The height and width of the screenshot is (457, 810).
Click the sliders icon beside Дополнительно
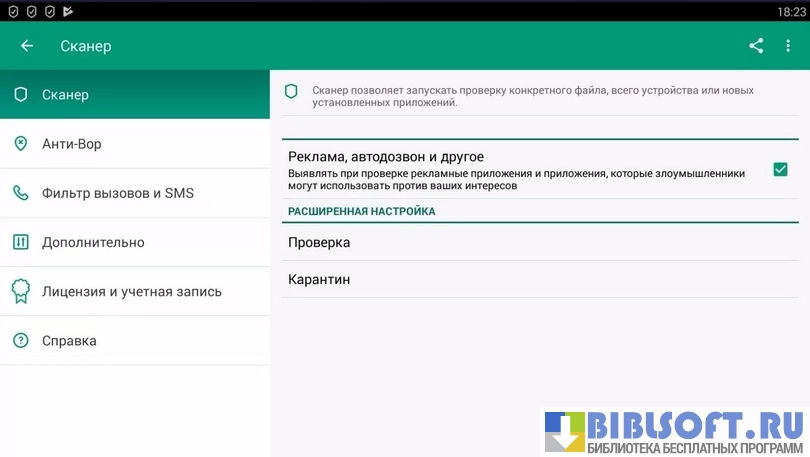[x=20, y=242]
